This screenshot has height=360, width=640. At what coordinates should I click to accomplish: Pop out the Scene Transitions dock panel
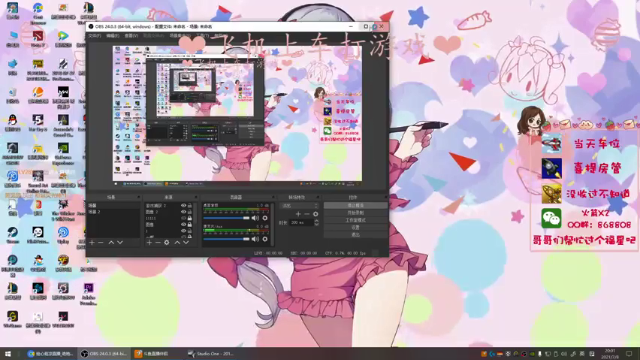click(x=318, y=197)
